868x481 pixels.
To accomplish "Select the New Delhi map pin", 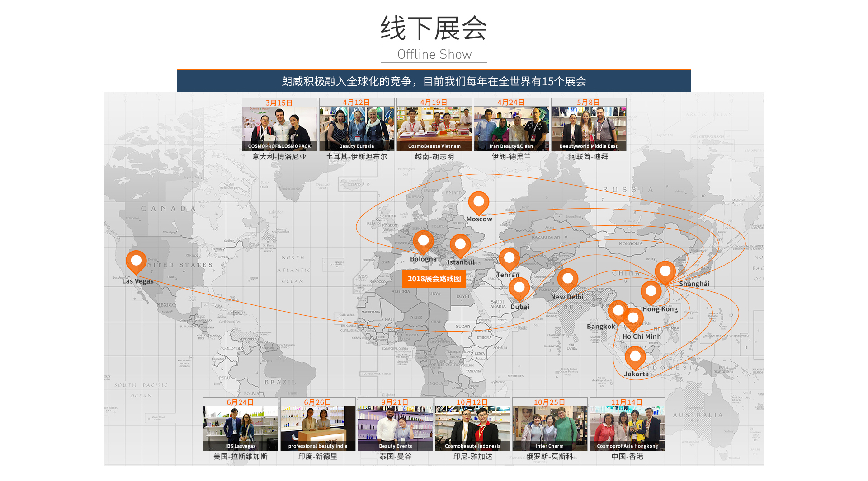I will point(567,279).
